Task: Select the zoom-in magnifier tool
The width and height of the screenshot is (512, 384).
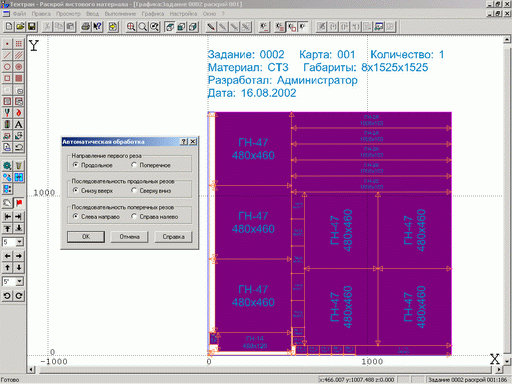Action: pyautogui.click(x=131, y=27)
